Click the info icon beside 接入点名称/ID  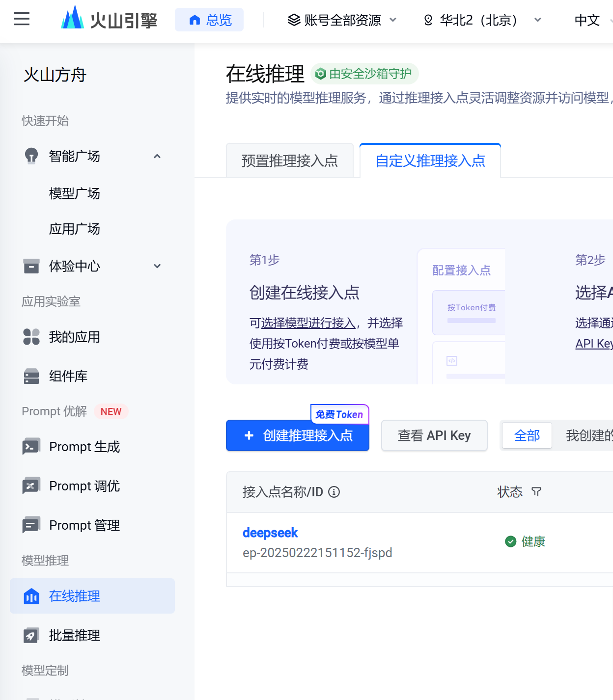coord(334,492)
